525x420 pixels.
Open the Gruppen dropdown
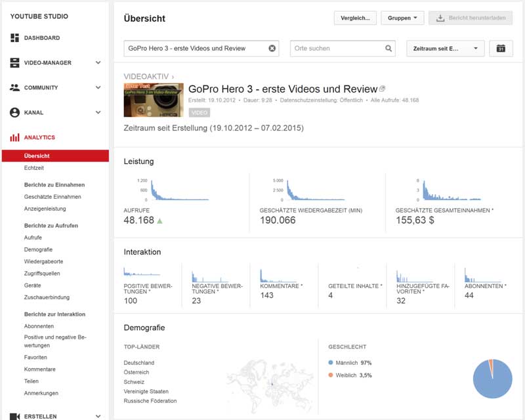pos(402,18)
